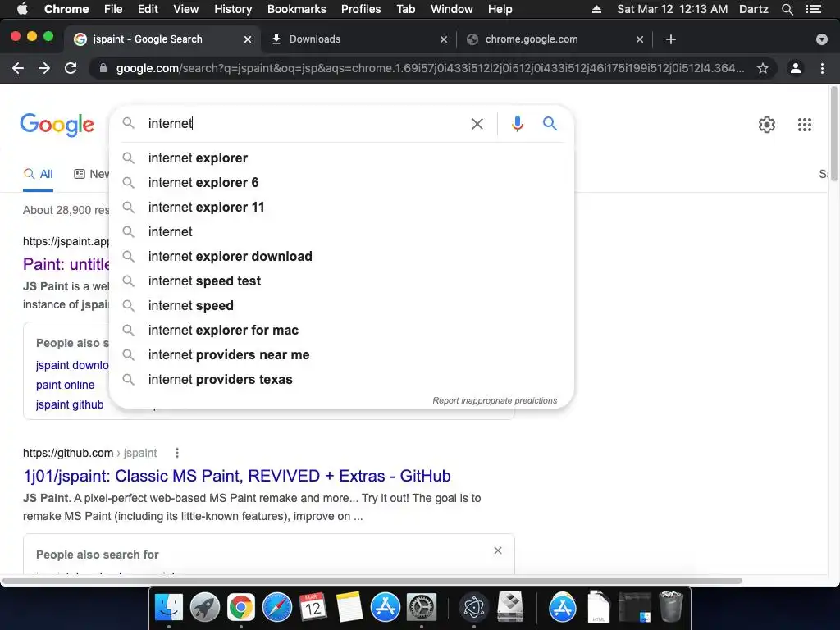
Task: Submit search with blue magnifier
Action: 550,124
